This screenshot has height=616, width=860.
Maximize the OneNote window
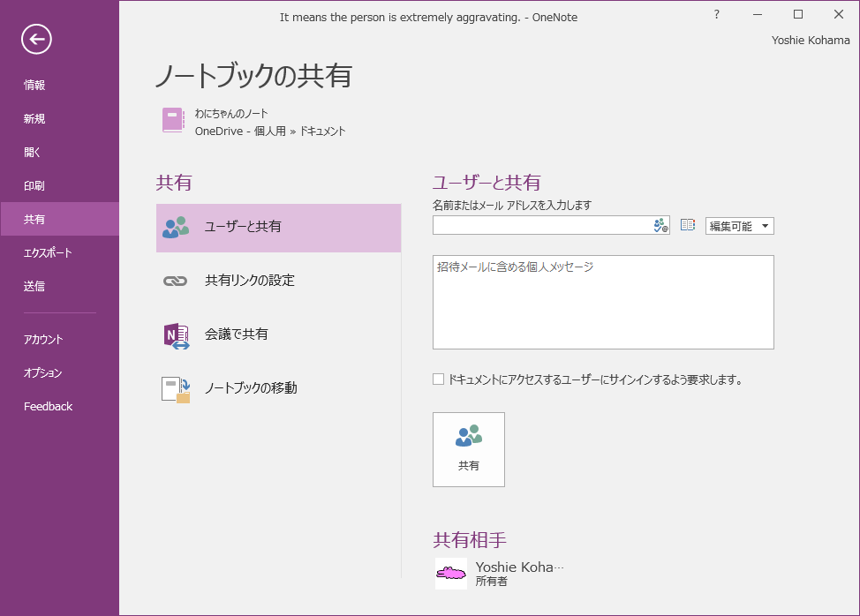tap(798, 15)
